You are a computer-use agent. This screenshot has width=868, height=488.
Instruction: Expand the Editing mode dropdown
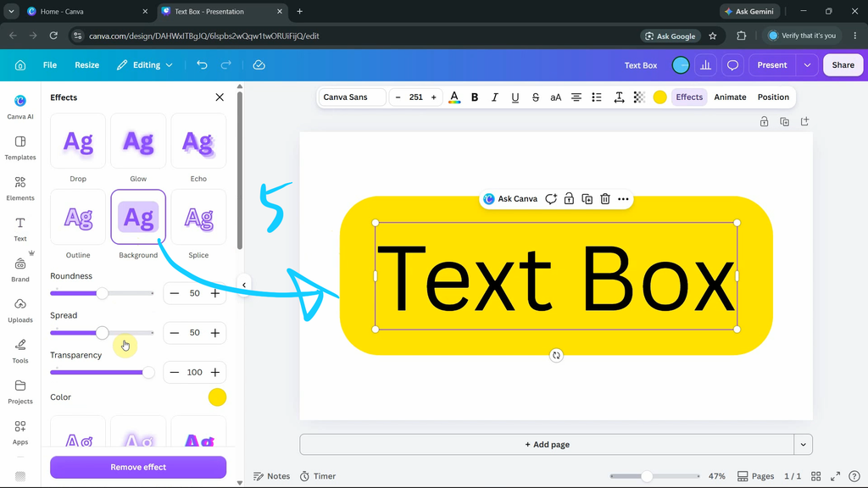pos(145,65)
